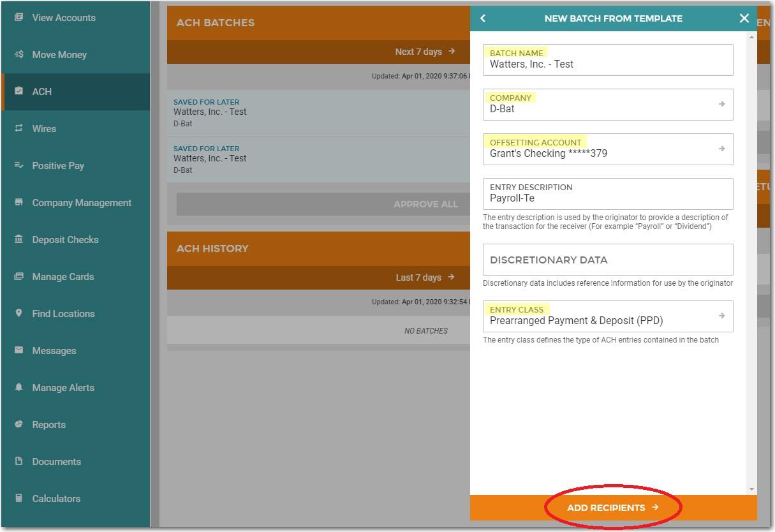Open the Offsetting Account selector
Image resolution: width=775 pixels, height=532 pixels.
pos(607,149)
